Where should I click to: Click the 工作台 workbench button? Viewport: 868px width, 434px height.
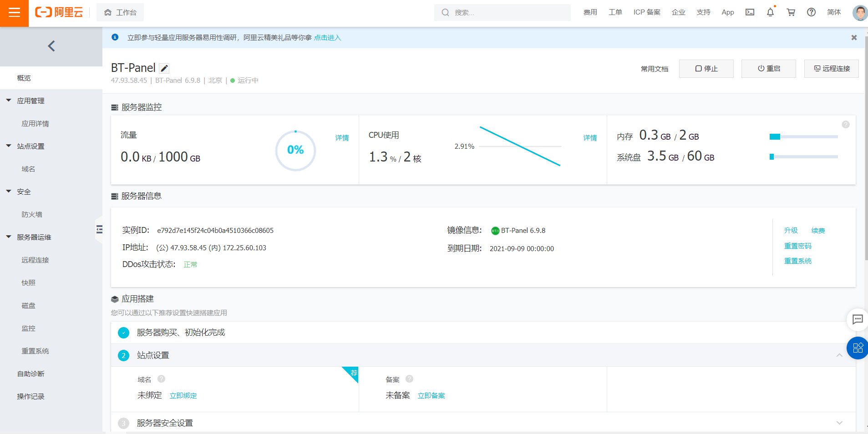[x=120, y=12]
